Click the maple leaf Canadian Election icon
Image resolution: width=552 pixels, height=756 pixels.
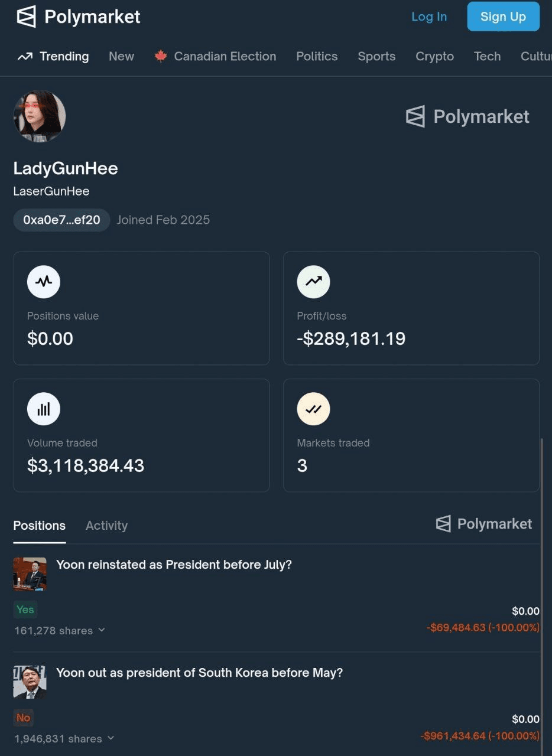click(160, 57)
